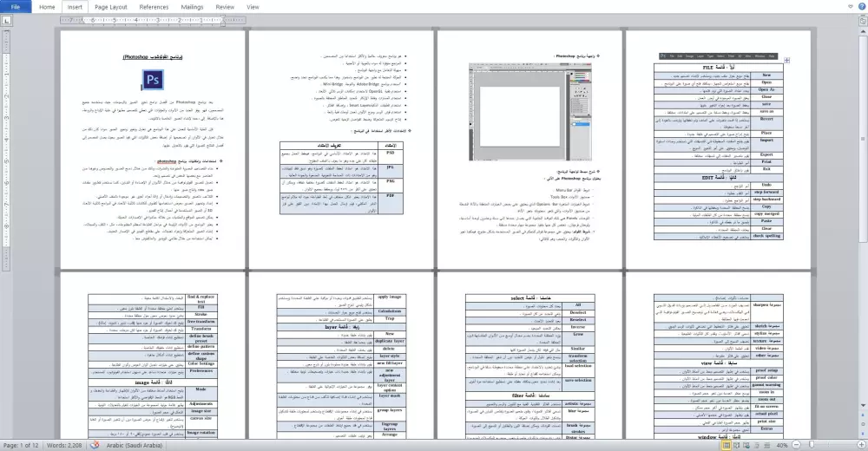Click the 'JPG' cell in the extensions table
The image size is (868, 451).
pos(391,171)
